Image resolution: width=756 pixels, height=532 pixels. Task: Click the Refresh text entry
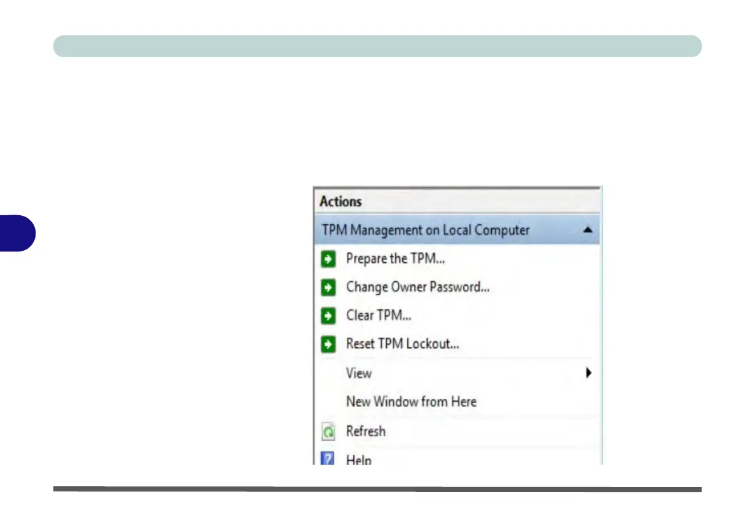[365, 431]
